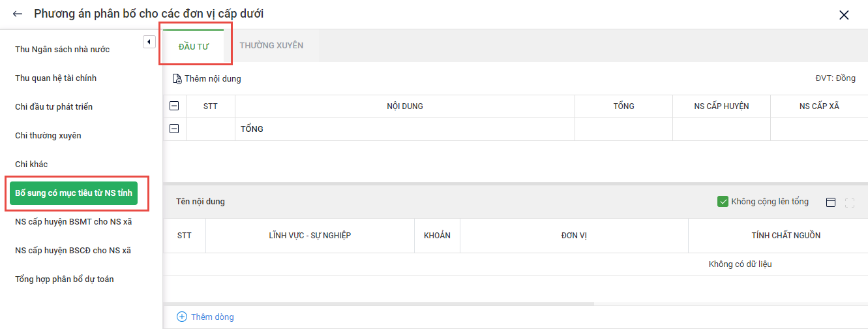The image size is (868, 329).
Task: Open Tổng hợp phân bổ dự toán
Action: click(65, 279)
